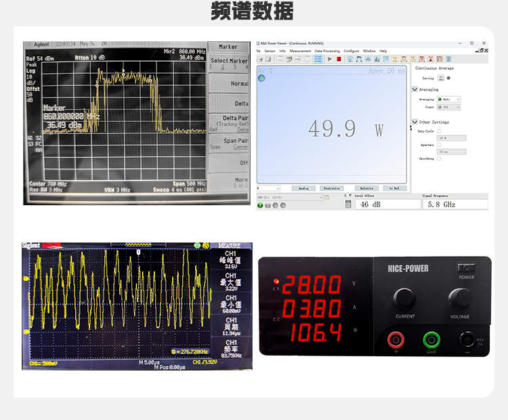Click the Zeroing icon button
The height and width of the screenshot is (420, 508).
click(x=440, y=78)
